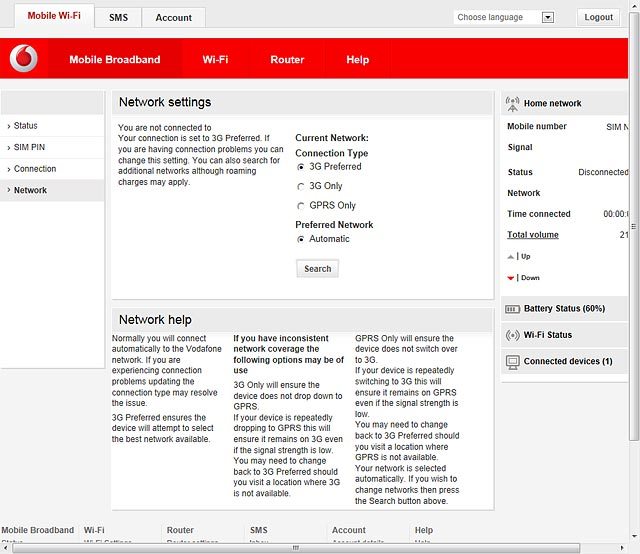The width and height of the screenshot is (640, 554).
Task: Click the horizontal scrollbar left arrow
Action: coord(5,548)
